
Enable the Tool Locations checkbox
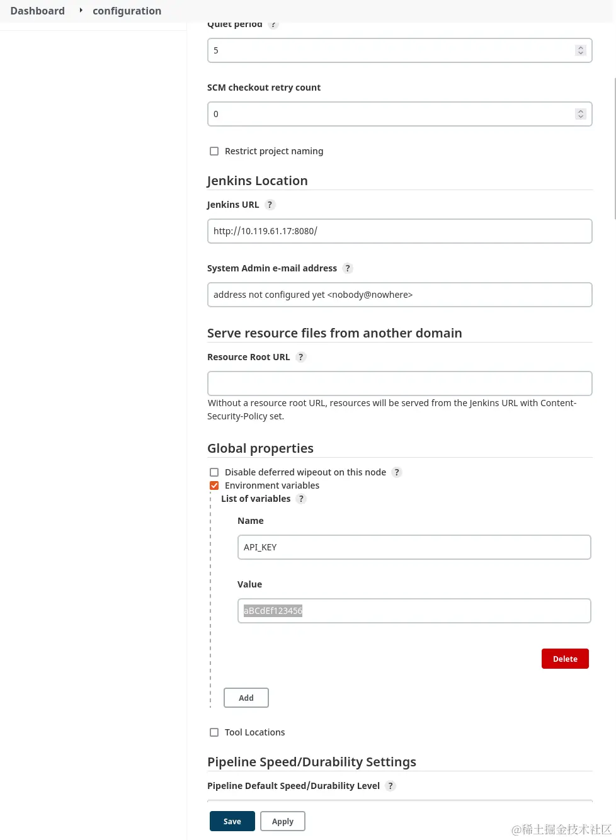tap(214, 732)
